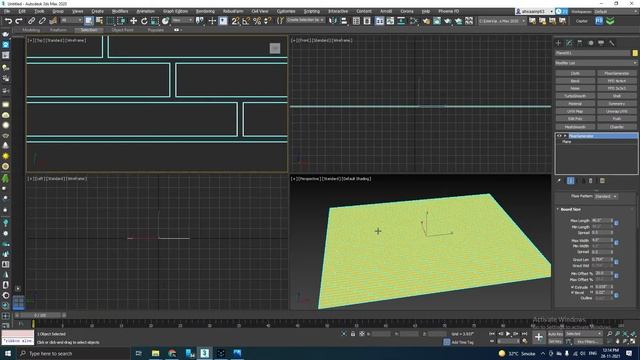Viewport: 640px width, 360px height.
Task: Open the Hierarchy tab in command panel
Action: tap(580, 43)
